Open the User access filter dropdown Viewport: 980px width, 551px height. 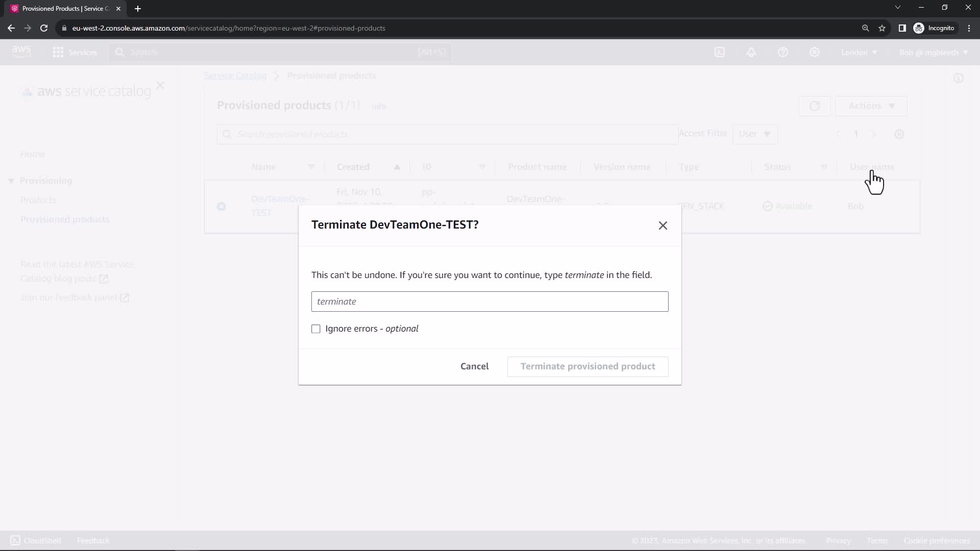pyautogui.click(x=754, y=134)
